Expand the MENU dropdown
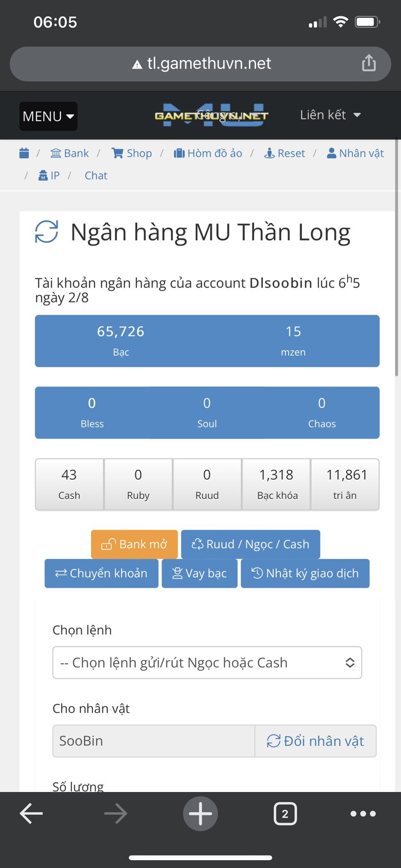 pyautogui.click(x=48, y=116)
